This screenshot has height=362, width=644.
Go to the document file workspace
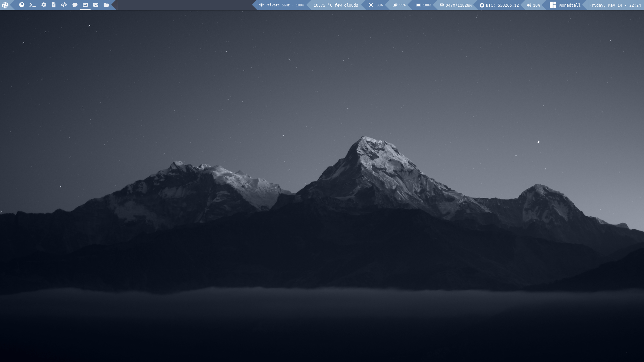click(x=53, y=5)
